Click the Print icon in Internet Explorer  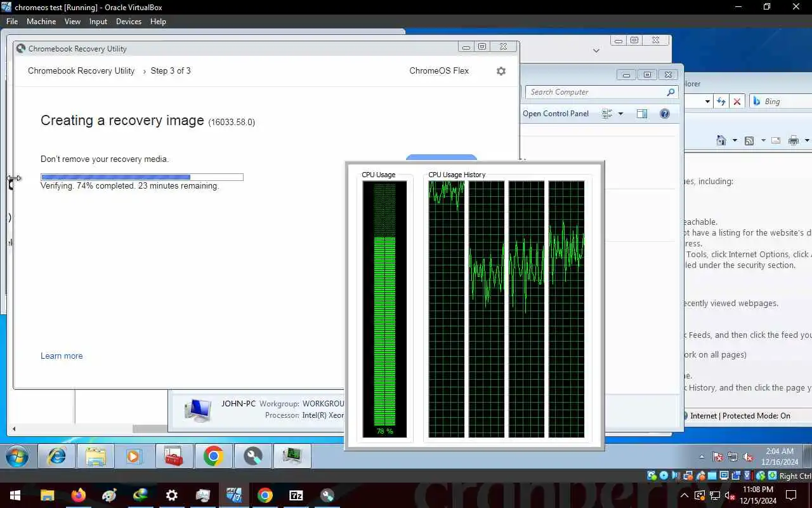pyautogui.click(x=794, y=140)
